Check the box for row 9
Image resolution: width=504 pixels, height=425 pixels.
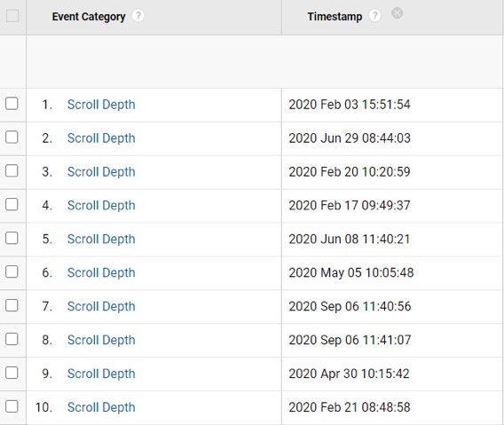(12, 373)
